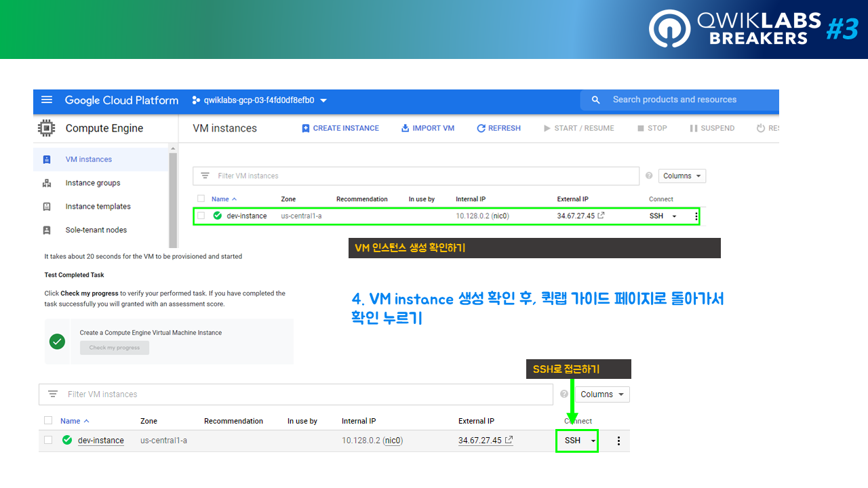Click lower dev-instance running status icon
Viewport: 868px width, 488px height.
point(67,440)
